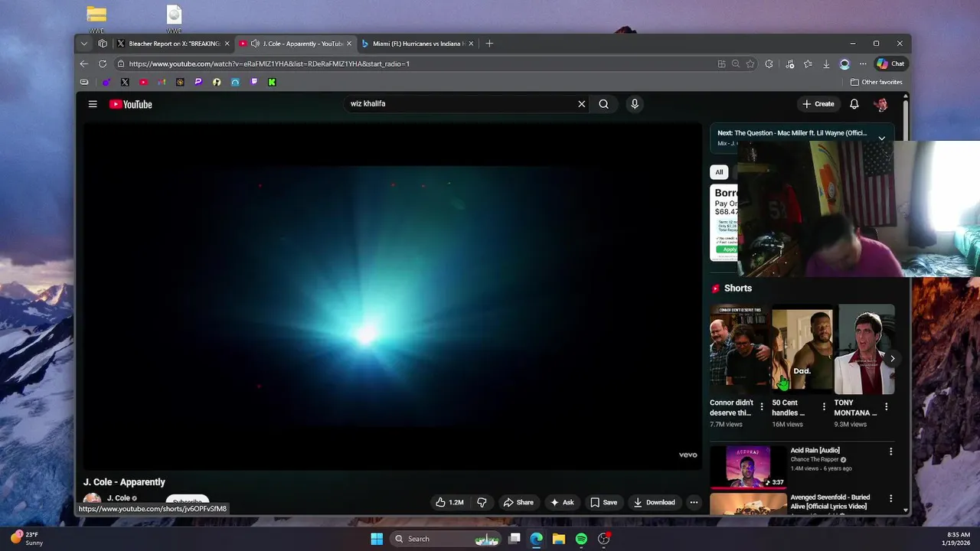Open the weather widget showing 23°F Sunny
Viewport: 980px width, 551px height.
coord(27,539)
